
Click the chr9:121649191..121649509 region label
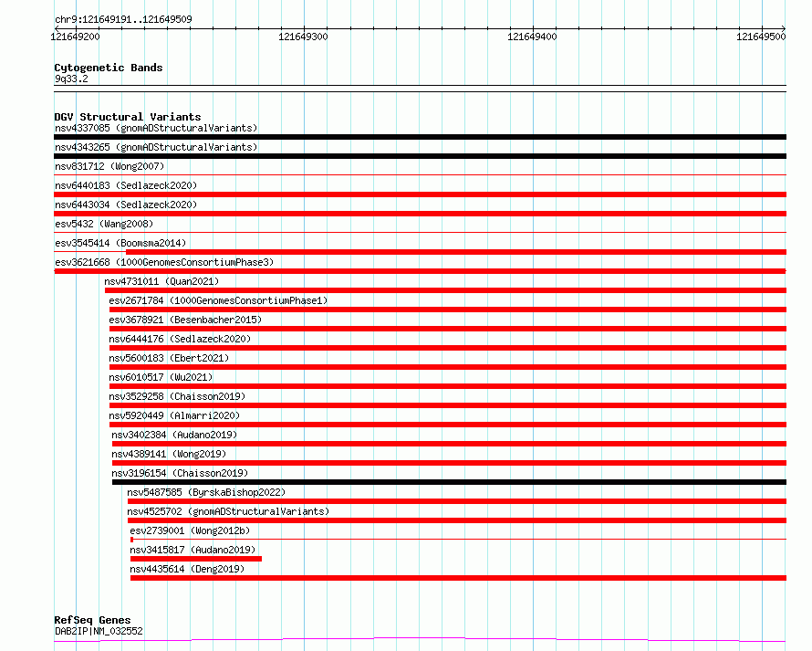point(123,20)
